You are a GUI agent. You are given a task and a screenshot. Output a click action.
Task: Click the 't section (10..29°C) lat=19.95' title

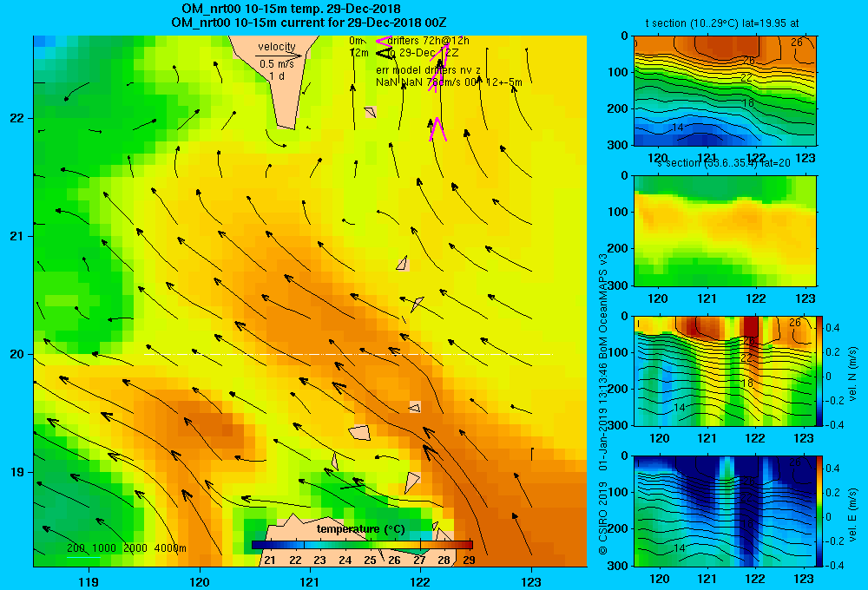[721, 23]
